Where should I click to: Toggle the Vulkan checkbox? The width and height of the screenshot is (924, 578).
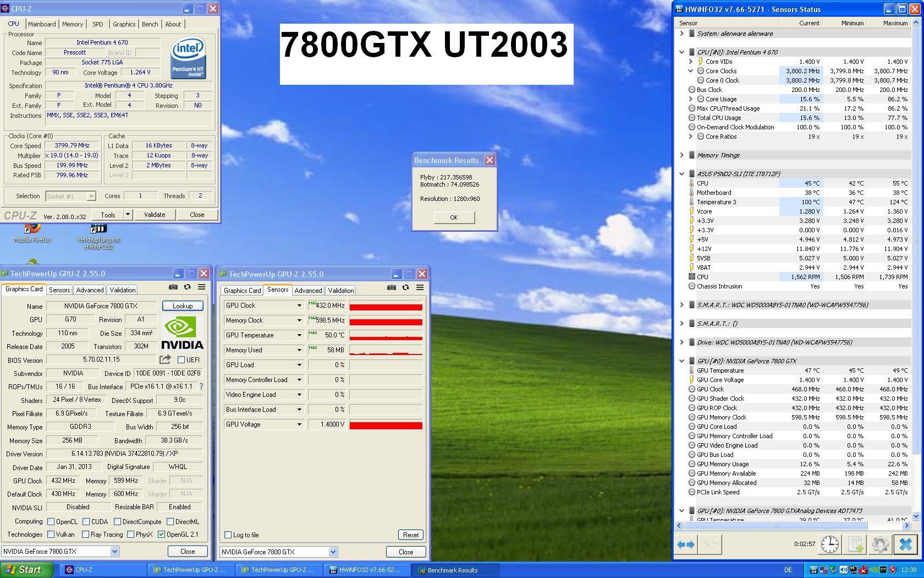pyautogui.click(x=51, y=534)
